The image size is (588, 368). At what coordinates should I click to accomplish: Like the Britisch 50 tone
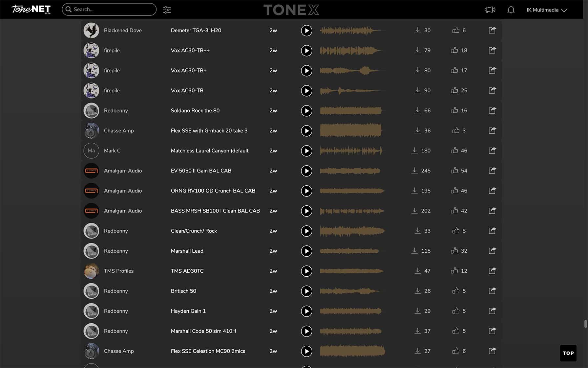[456, 290]
